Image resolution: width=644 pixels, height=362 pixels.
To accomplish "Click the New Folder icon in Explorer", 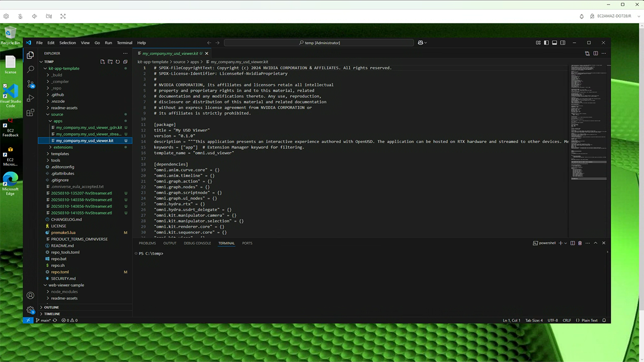I will click(110, 61).
